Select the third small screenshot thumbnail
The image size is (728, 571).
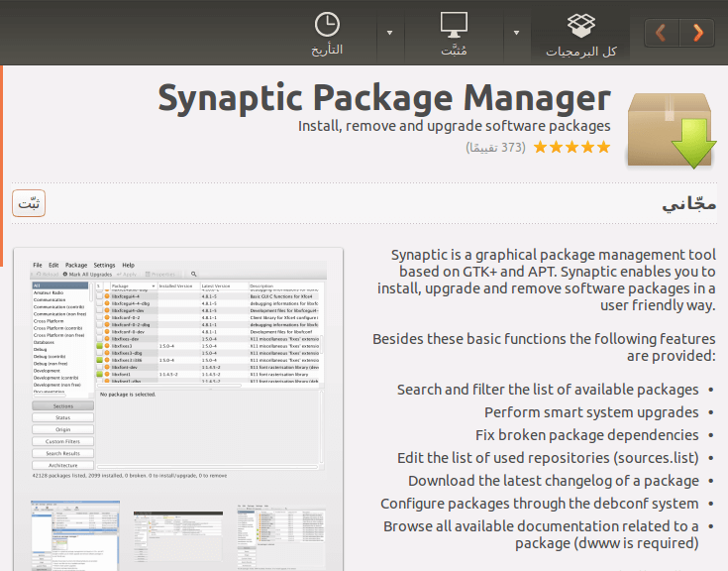[281, 536]
